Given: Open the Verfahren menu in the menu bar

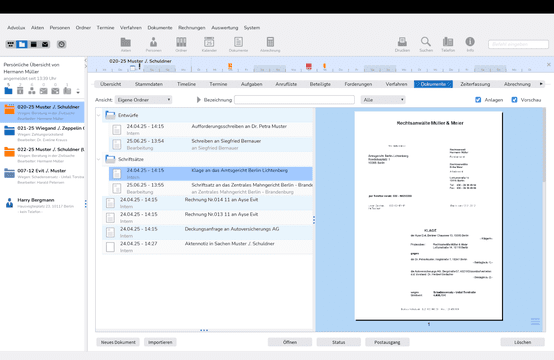Looking at the screenshot, I should pos(131,28).
